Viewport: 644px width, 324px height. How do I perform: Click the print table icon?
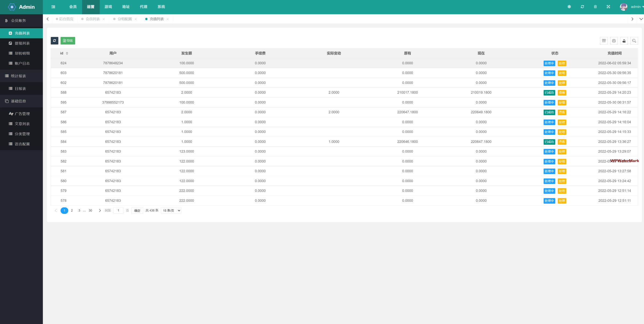click(614, 41)
